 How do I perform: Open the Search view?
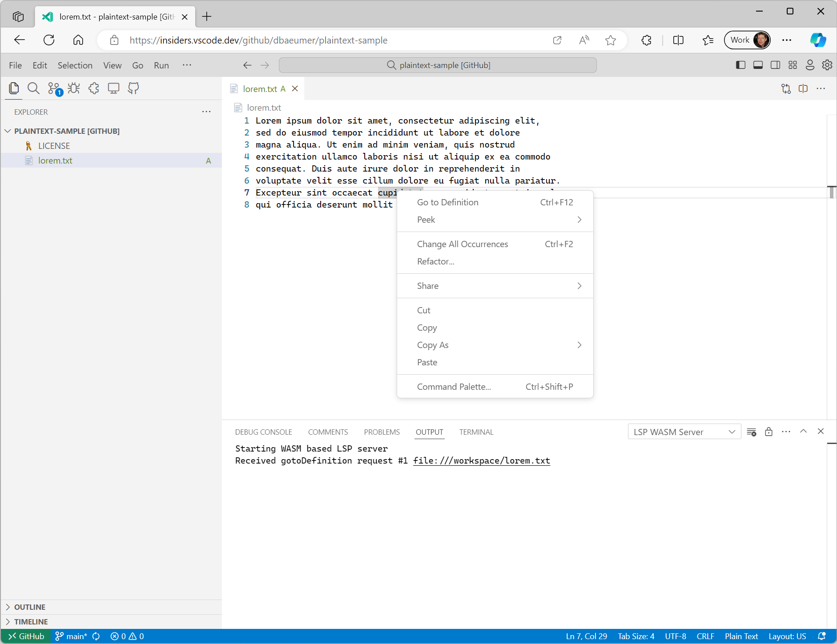tap(34, 88)
